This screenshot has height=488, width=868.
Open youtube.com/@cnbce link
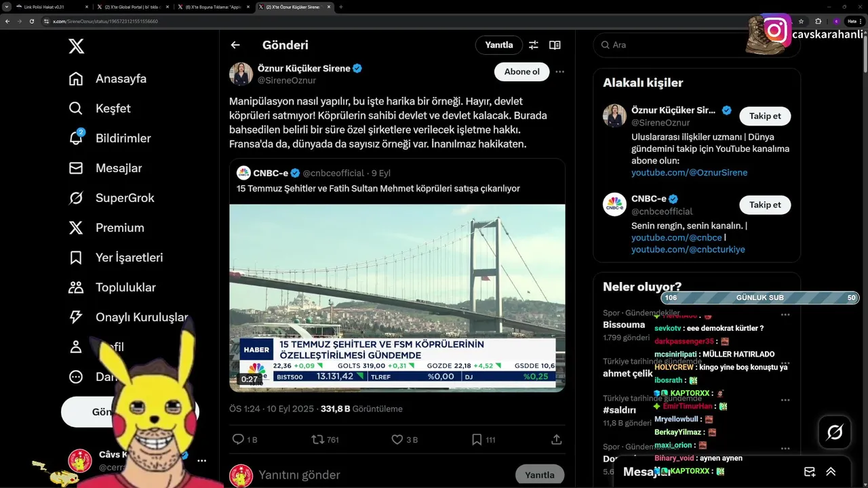click(676, 238)
